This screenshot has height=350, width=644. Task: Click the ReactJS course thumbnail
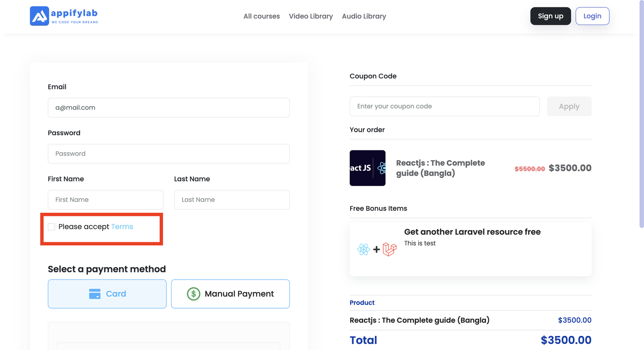[x=367, y=168]
